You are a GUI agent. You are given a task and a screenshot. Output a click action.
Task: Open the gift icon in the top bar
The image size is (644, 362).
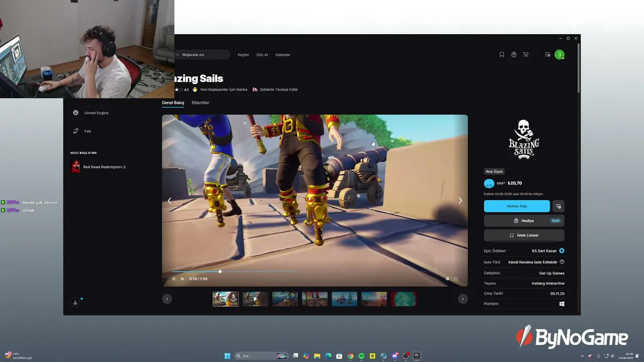click(x=514, y=55)
